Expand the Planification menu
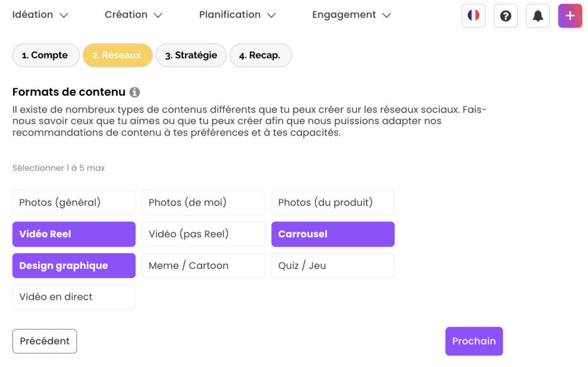 (x=237, y=15)
